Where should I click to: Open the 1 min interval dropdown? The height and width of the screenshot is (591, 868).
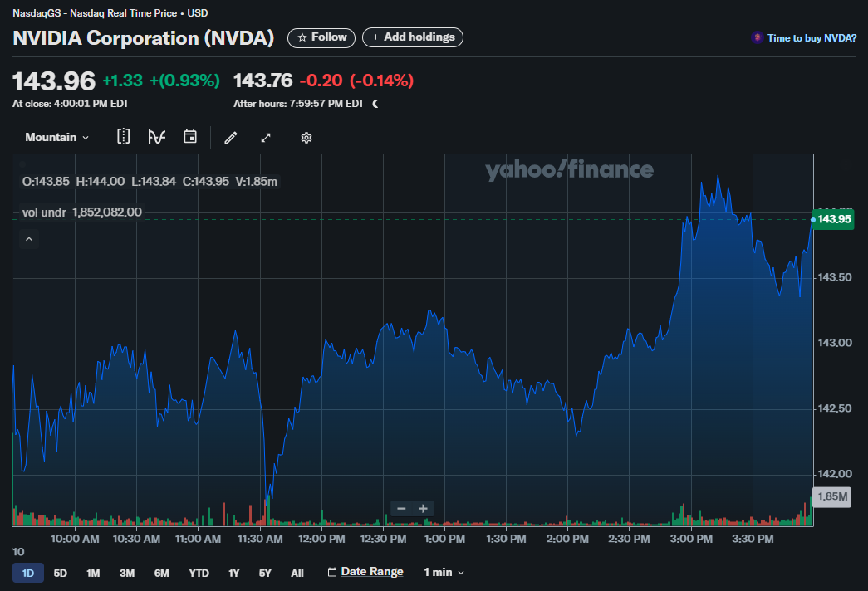click(444, 572)
